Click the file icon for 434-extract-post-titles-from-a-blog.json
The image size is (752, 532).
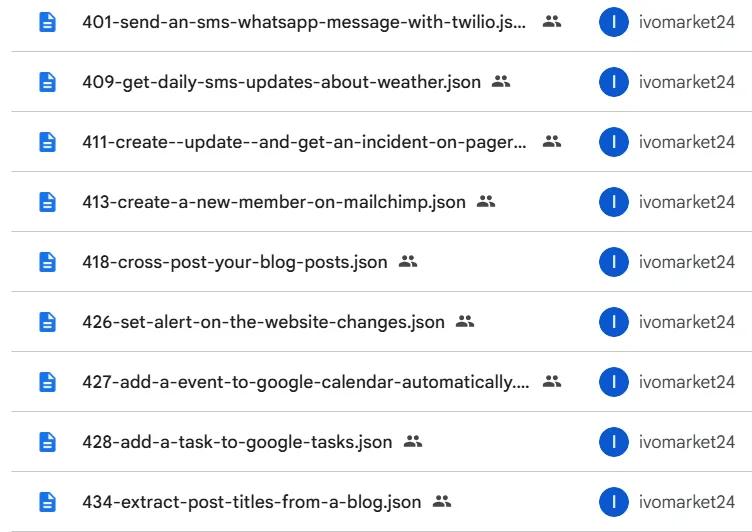coord(47,502)
